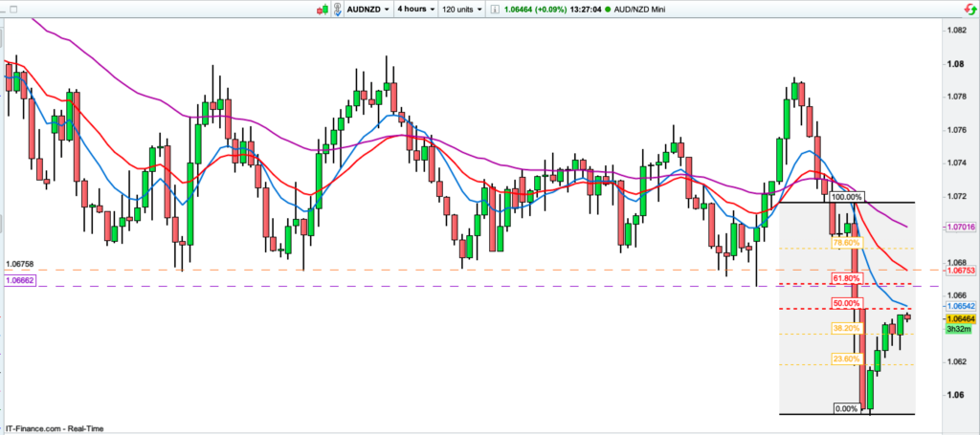This screenshot has width=980, height=435.
Task: Expand the 120 units dropdown
Action: (464, 9)
